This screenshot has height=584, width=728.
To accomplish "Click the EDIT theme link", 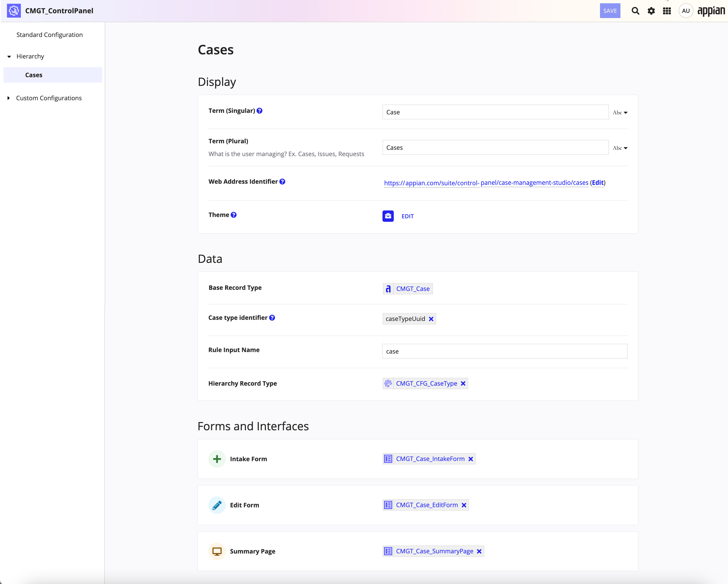I will [407, 217].
